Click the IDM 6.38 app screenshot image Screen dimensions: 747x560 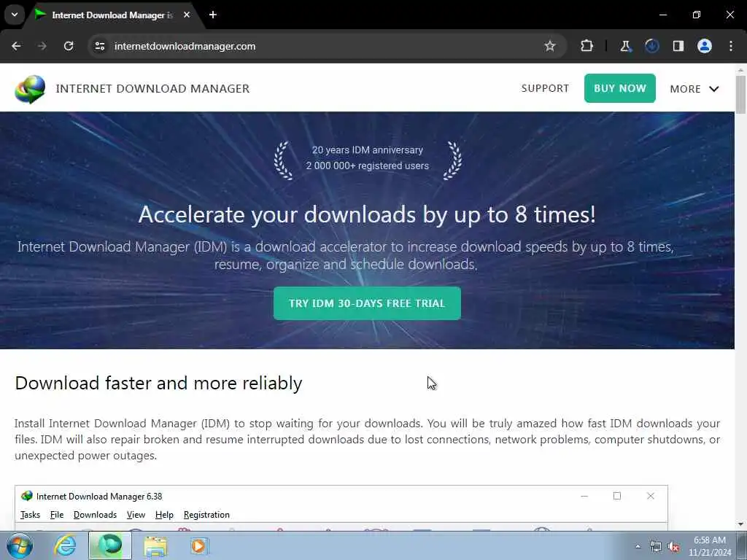click(x=341, y=507)
